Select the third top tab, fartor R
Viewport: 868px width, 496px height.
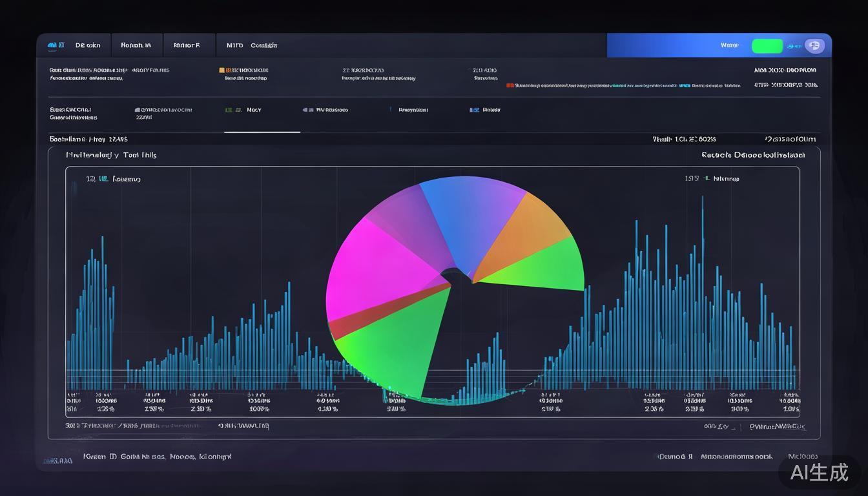click(187, 45)
